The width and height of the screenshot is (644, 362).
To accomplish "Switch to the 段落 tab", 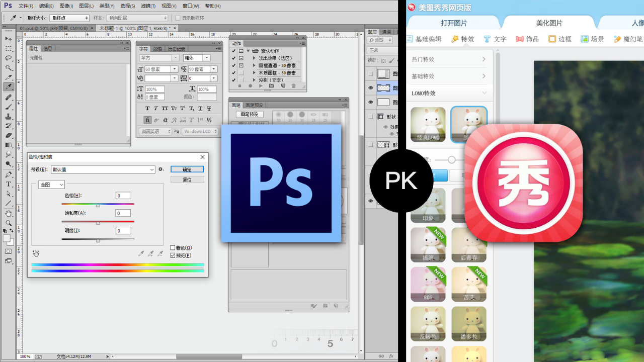I will tap(157, 49).
